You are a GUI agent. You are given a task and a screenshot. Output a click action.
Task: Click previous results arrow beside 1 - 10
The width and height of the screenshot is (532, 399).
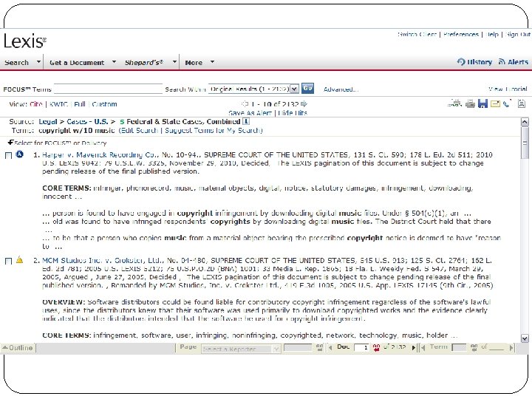[245, 104]
